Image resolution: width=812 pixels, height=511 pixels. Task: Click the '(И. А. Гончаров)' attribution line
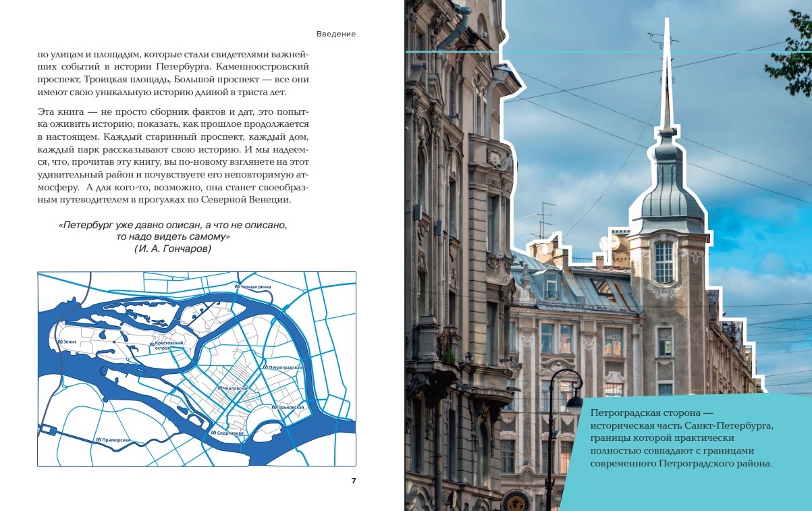coord(173,249)
